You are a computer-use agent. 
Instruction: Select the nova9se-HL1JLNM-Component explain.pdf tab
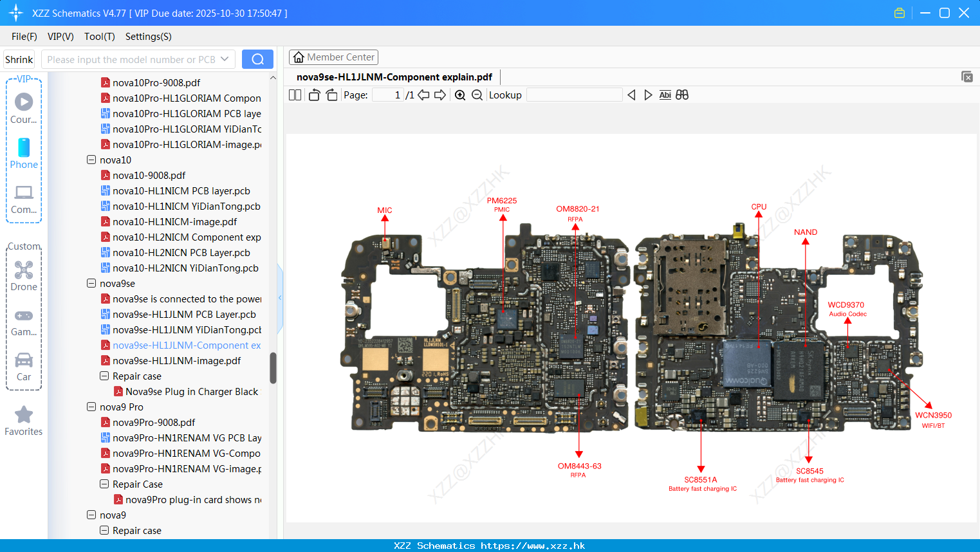click(x=394, y=77)
